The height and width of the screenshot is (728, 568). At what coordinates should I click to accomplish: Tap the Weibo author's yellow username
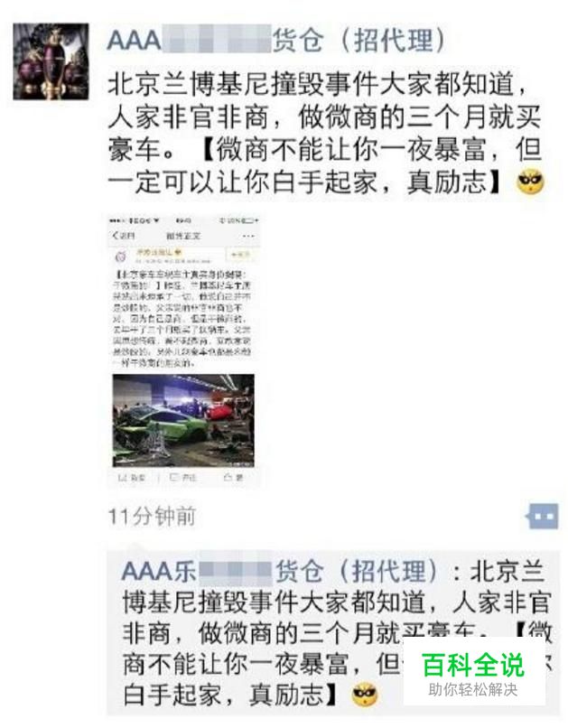click(159, 253)
